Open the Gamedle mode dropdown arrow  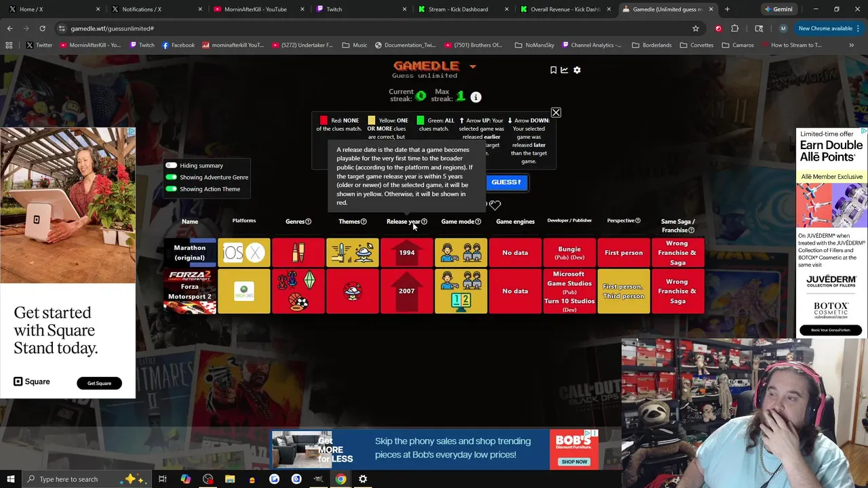tap(473, 67)
